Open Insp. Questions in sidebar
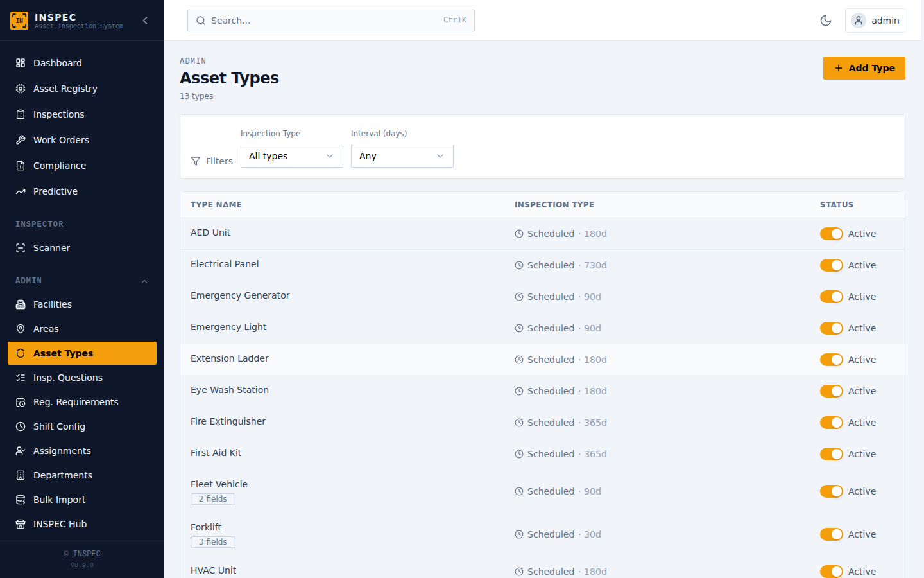 click(x=82, y=378)
